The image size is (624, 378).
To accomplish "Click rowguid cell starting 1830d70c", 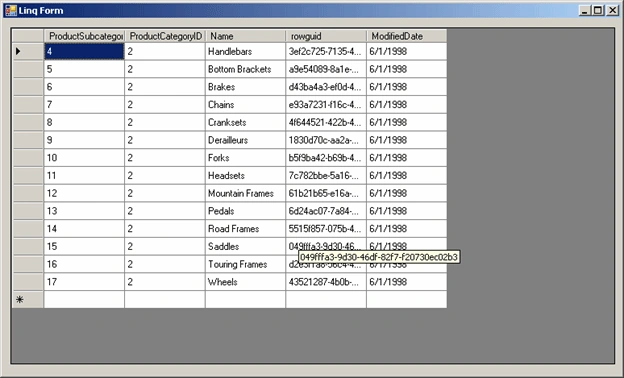I will click(x=326, y=140).
